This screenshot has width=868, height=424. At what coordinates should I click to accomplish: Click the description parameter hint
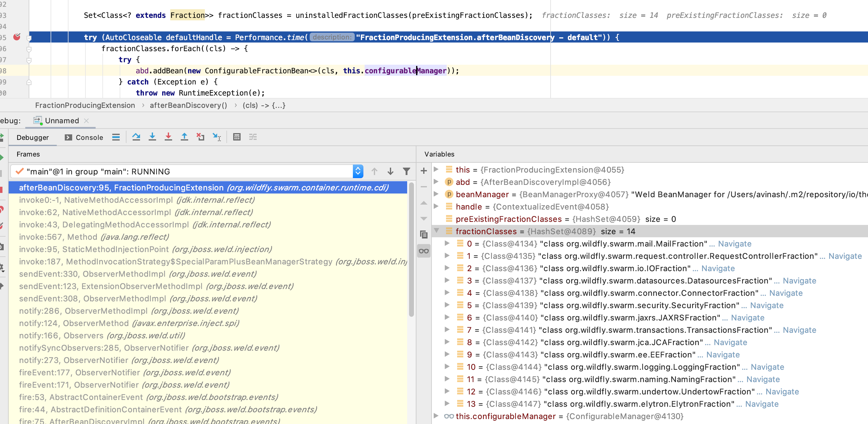332,37
